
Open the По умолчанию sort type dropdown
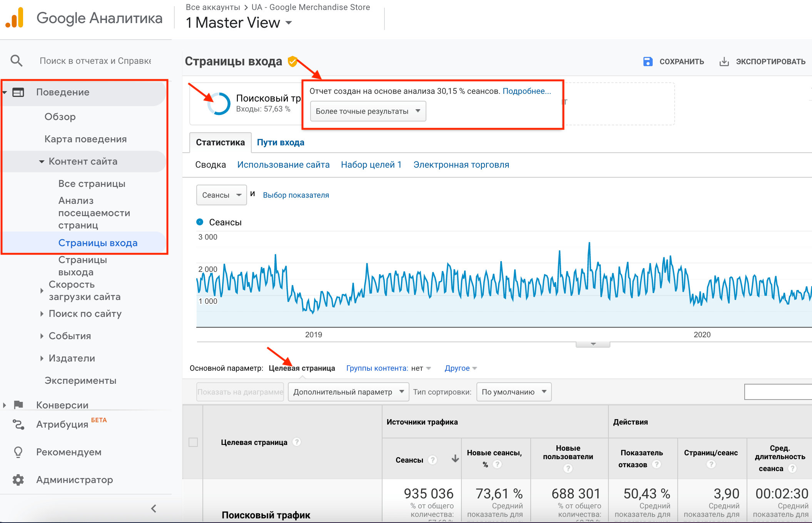514,392
